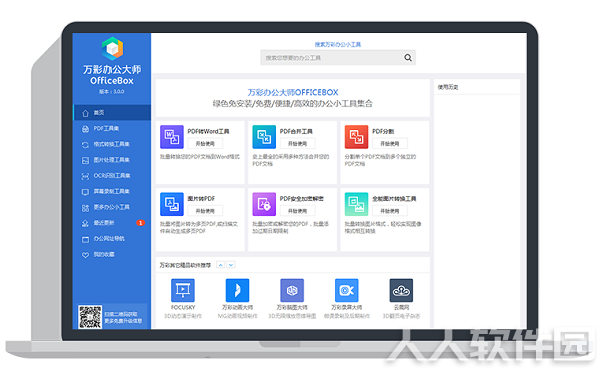Click the PDF分割 title text

[x=383, y=131]
